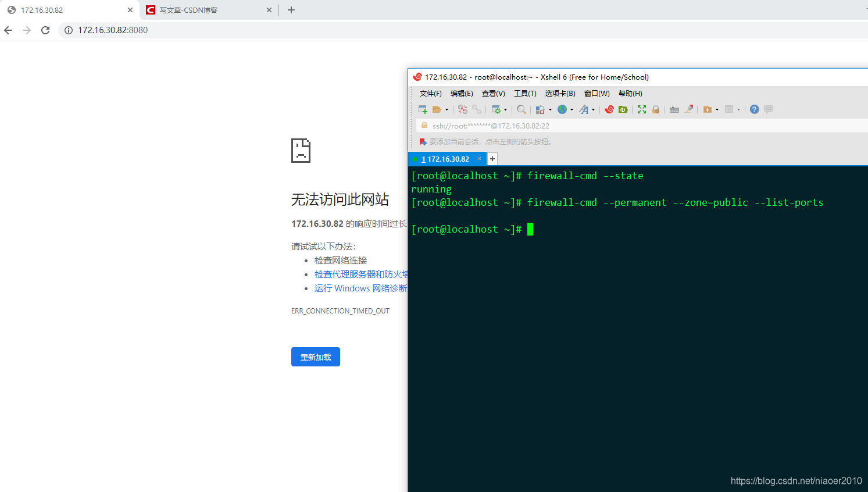
Task: Open the 帮助(H) menu
Action: (x=630, y=94)
